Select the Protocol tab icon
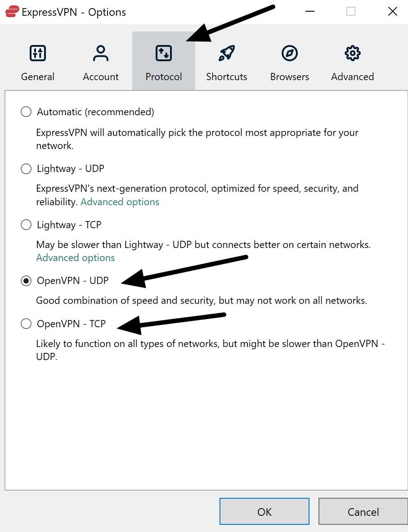This screenshot has height=532, width=408. point(163,53)
